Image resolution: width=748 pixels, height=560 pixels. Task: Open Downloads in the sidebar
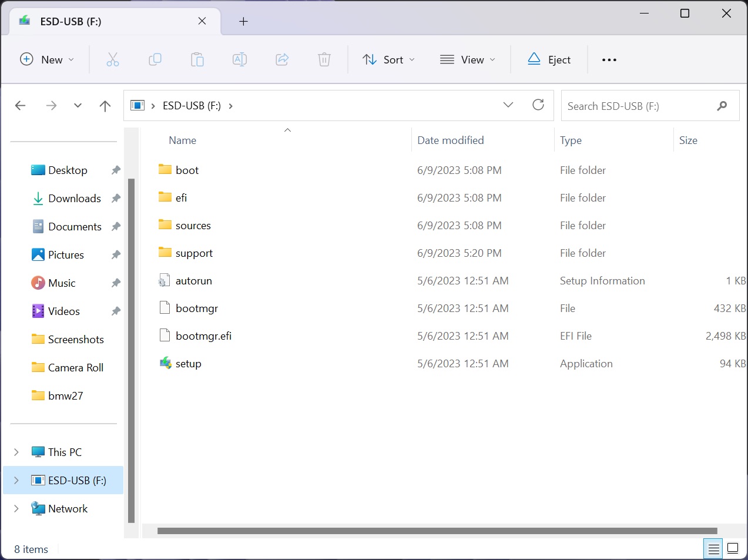pos(75,199)
